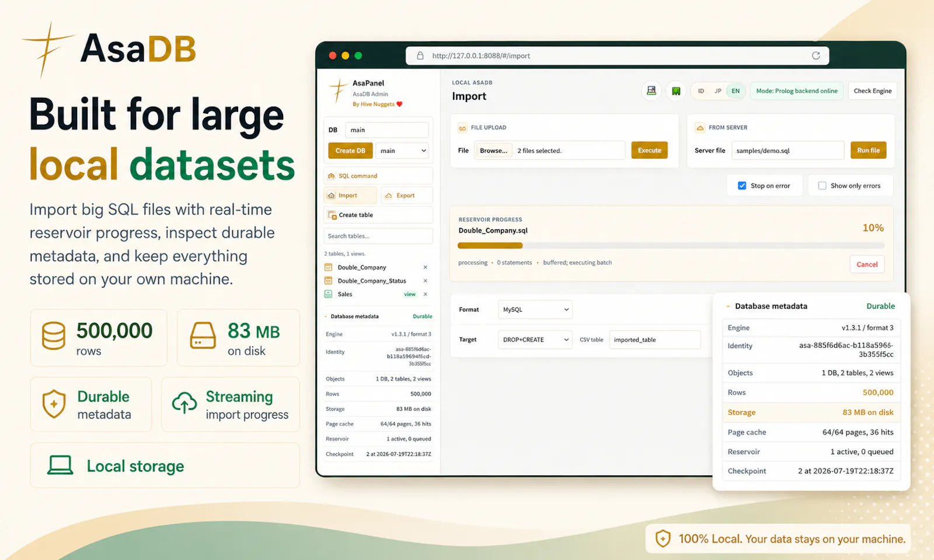Click the Export icon in sidebar
The height and width of the screenshot is (560, 934).
coord(389,195)
